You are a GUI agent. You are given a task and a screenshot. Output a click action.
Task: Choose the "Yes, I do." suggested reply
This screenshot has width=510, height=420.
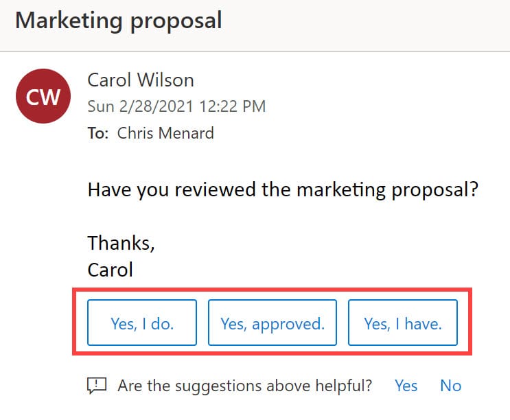tap(142, 323)
